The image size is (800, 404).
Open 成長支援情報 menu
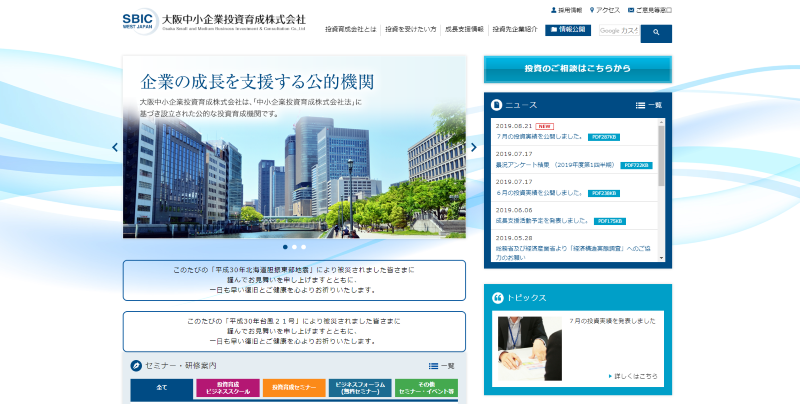[464, 30]
